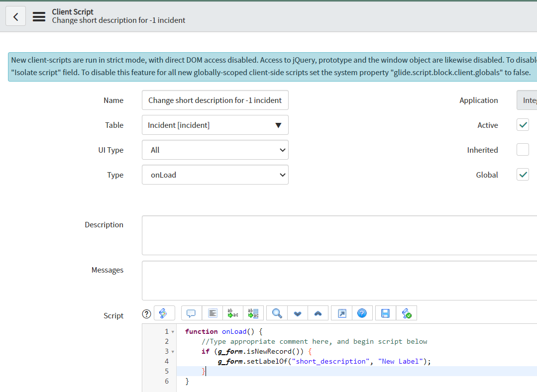
Task: Click the format code icon
Action: pos(212,313)
